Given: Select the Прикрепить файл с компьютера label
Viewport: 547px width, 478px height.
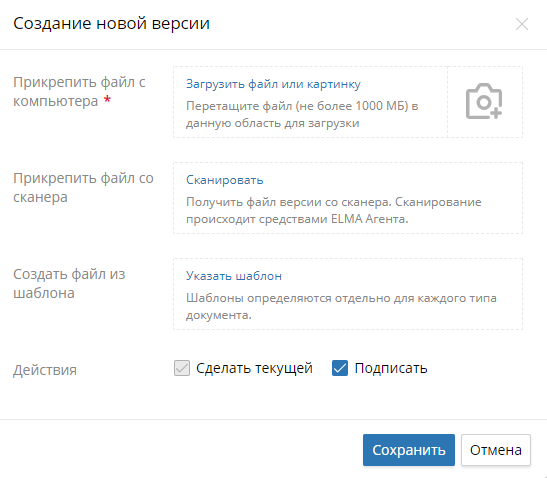Looking at the screenshot, I should tap(79, 92).
